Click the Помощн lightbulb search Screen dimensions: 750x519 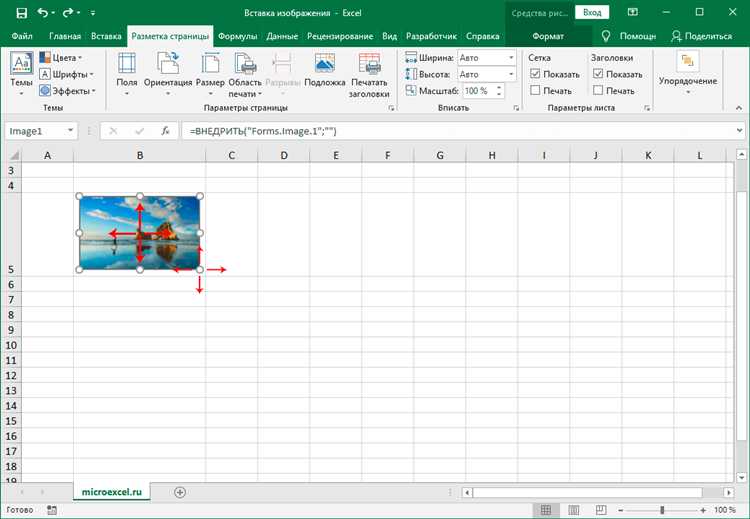click(629, 36)
